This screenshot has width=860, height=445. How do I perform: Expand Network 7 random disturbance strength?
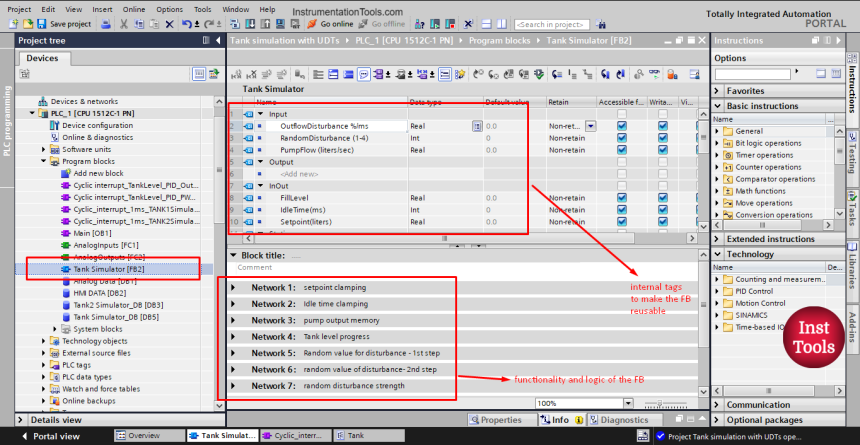pos(233,386)
